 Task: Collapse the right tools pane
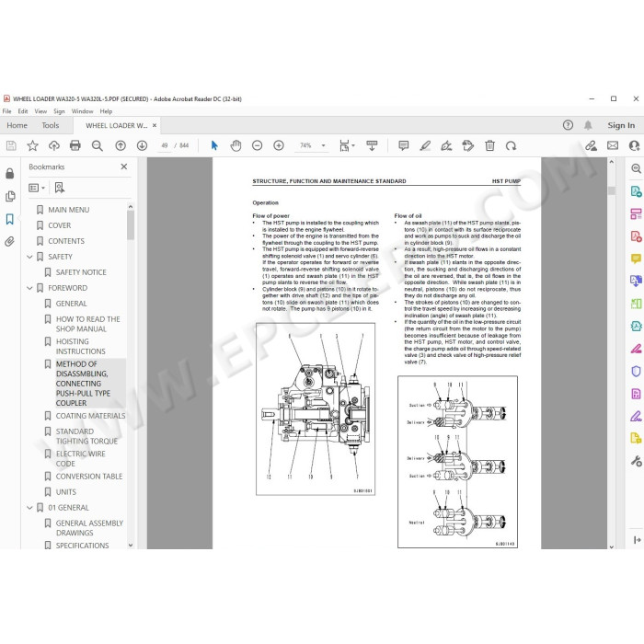[x=637, y=540]
